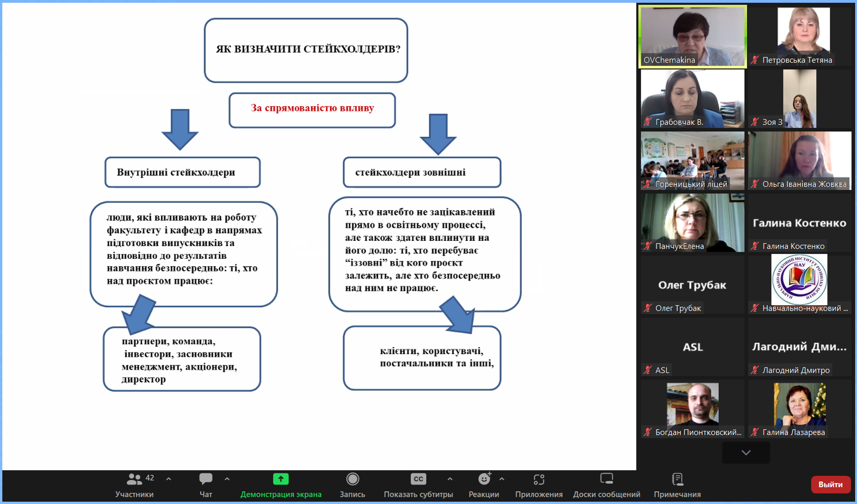Select Петровська Тетяна video thumbnail
This screenshot has height=504, width=857.
click(800, 36)
